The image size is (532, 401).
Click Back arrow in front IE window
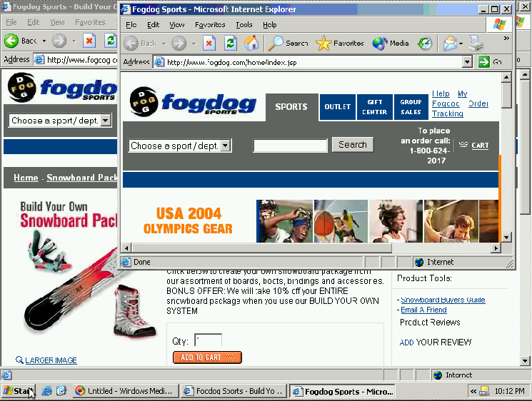(x=131, y=44)
